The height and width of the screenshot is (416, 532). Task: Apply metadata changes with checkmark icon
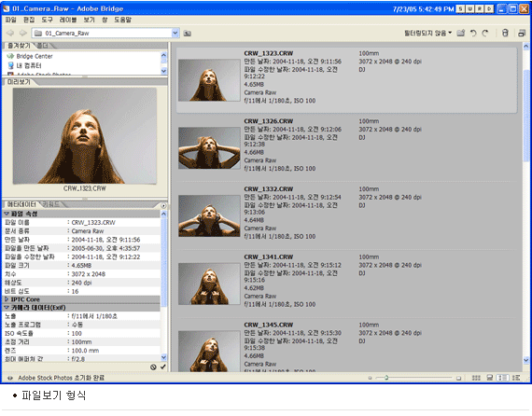point(163,367)
